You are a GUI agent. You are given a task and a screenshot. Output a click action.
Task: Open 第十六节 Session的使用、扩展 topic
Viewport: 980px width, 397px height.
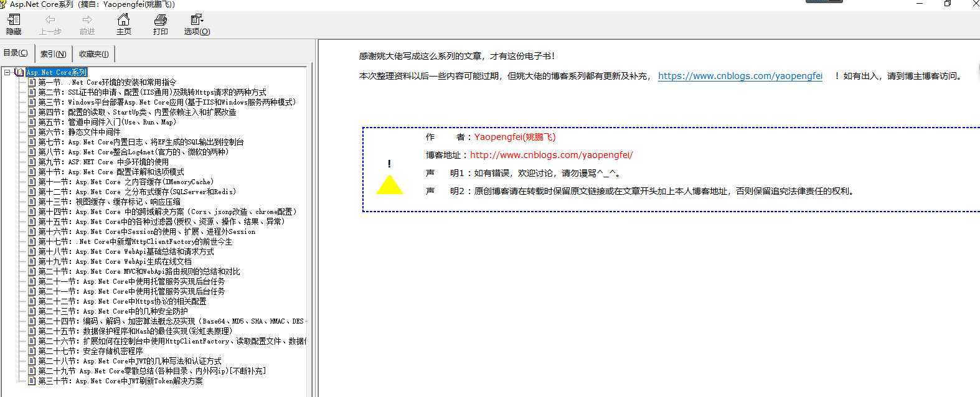coord(146,231)
